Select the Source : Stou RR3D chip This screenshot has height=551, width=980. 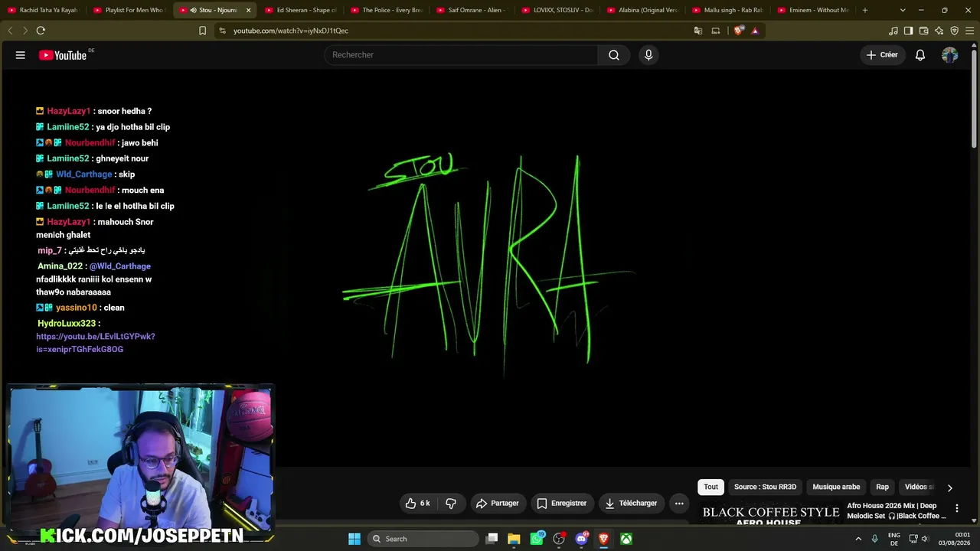(765, 487)
